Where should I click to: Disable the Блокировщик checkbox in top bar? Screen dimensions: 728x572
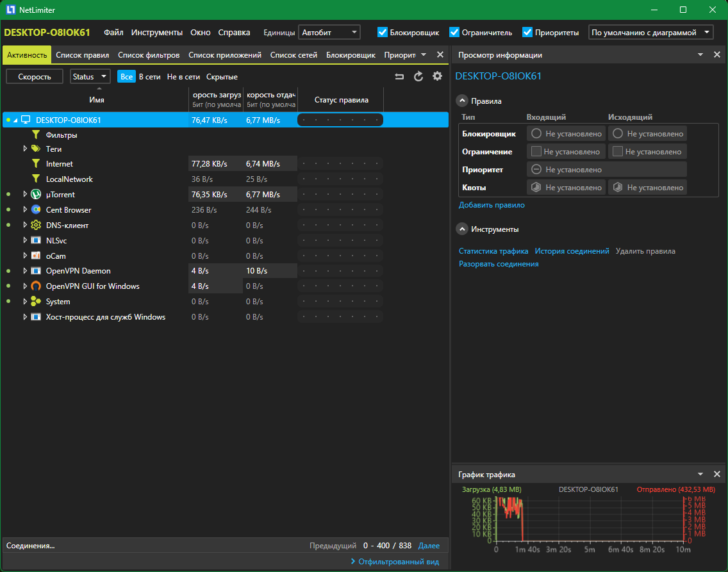pyautogui.click(x=383, y=32)
